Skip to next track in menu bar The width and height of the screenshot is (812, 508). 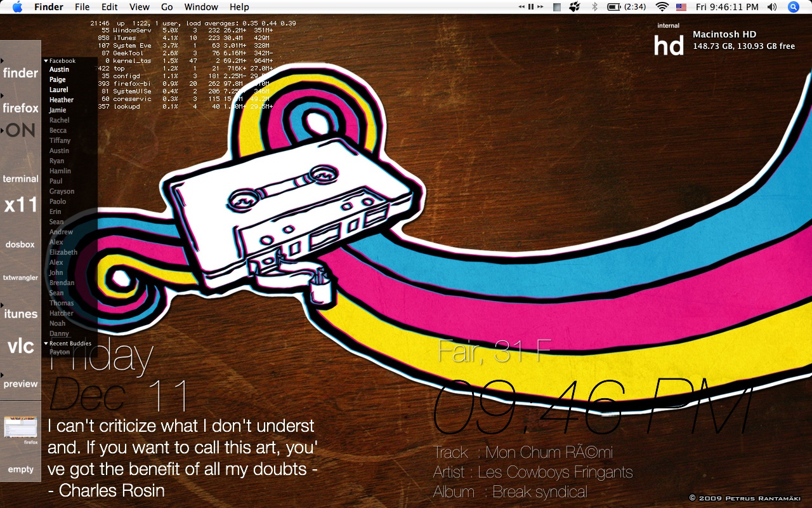pos(540,7)
